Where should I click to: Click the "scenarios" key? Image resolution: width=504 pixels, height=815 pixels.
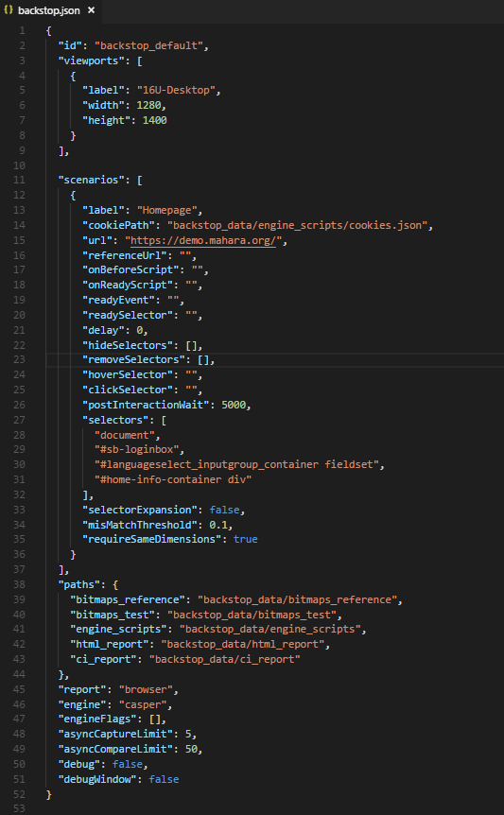pyautogui.click(x=91, y=181)
